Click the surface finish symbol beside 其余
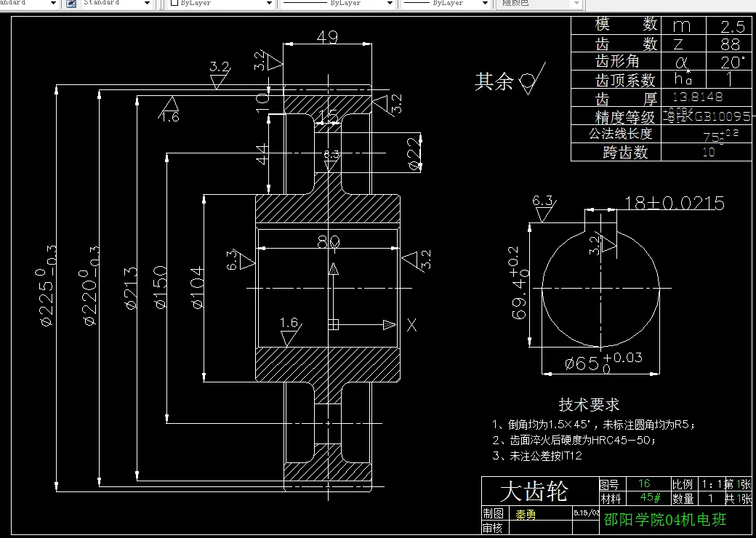This screenshot has height=538, width=756. coord(532,79)
